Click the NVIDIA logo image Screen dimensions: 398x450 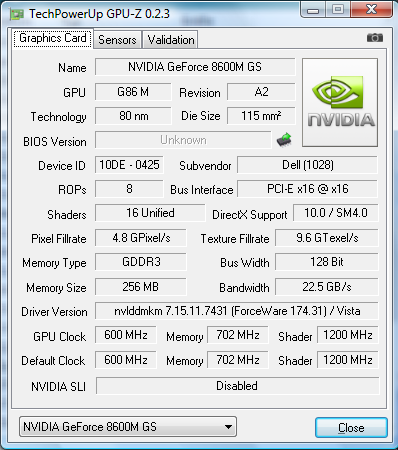[x=340, y=103]
